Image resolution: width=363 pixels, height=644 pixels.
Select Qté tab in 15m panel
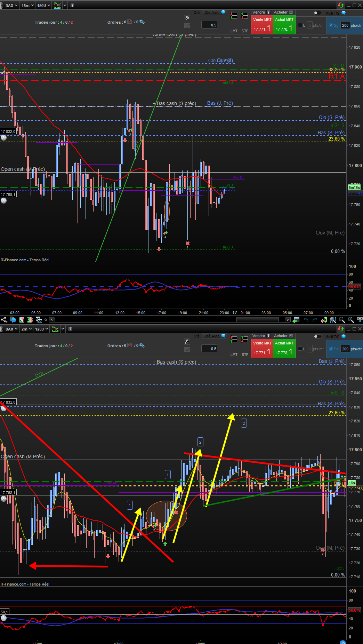pyautogui.click(x=197, y=13)
